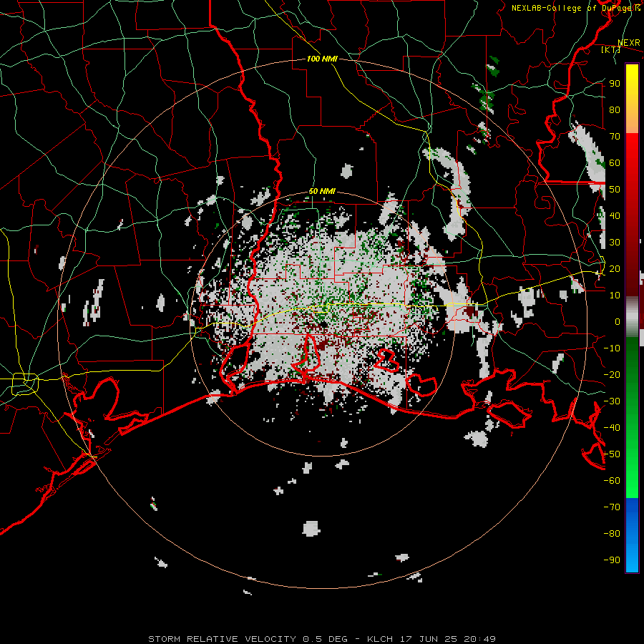Viewport: 644px width, 644px height.
Task: Click the 0 value on the velocity scale
Action: click(x=618, y=321)
